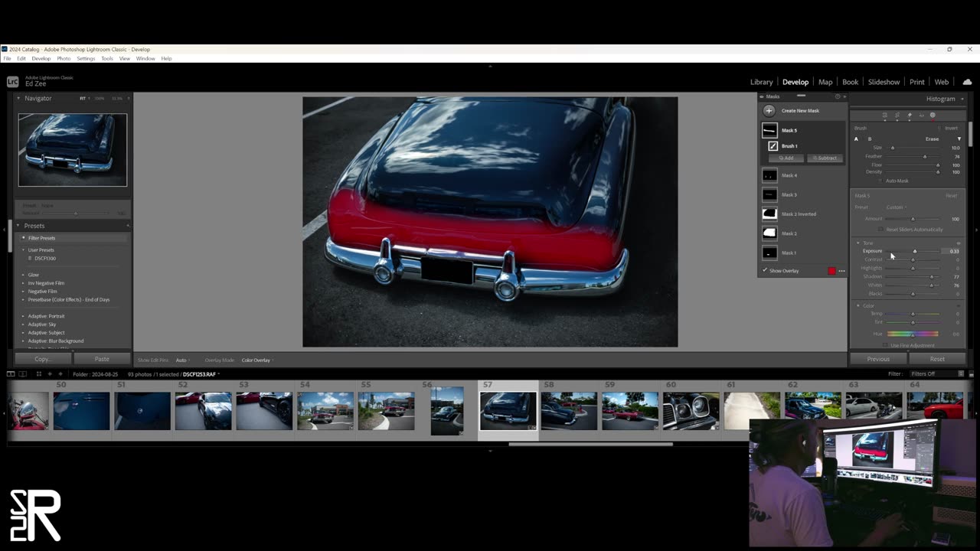The width and height of the screenshot is (980, 551).
Task: Click the plus icon in Presets header
Action: tap(128, 226)
